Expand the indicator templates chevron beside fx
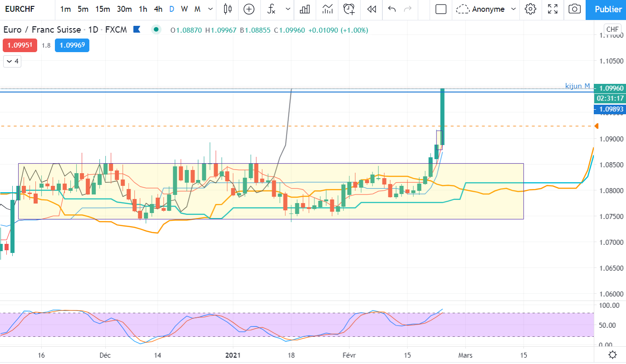 [x=288, y=9]
